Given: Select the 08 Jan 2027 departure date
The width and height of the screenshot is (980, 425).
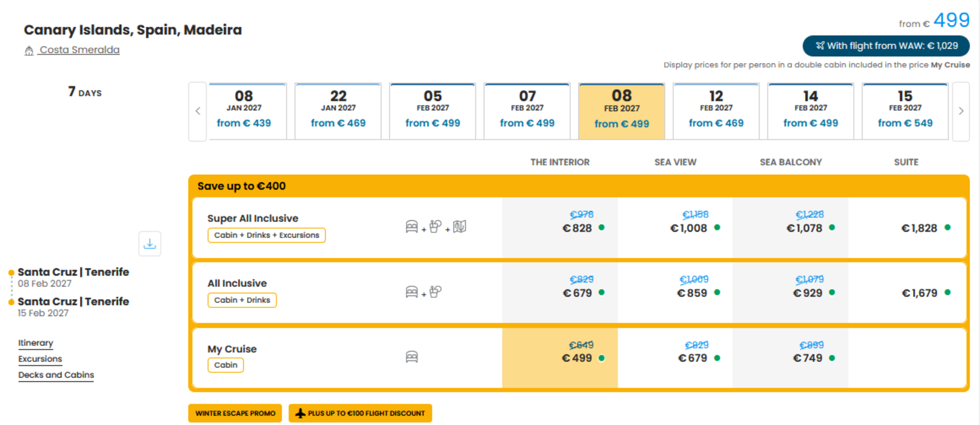Looking at the screenshot, I should (x=244, y=111).
